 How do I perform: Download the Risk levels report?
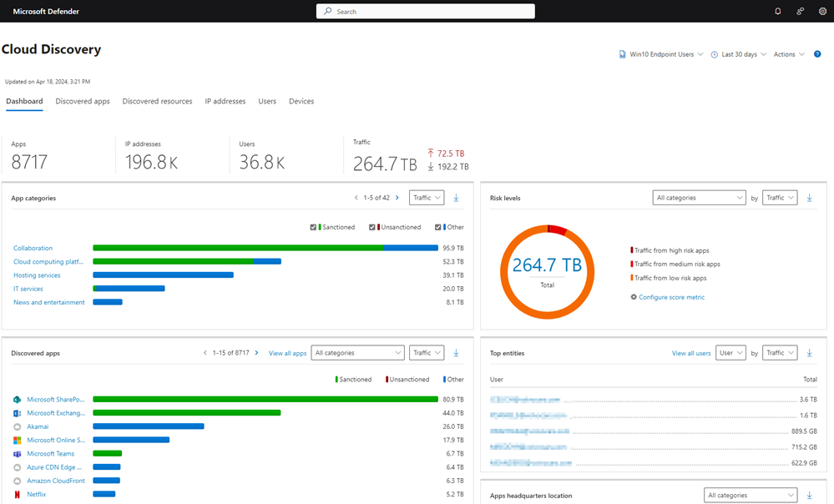point(810,198)
